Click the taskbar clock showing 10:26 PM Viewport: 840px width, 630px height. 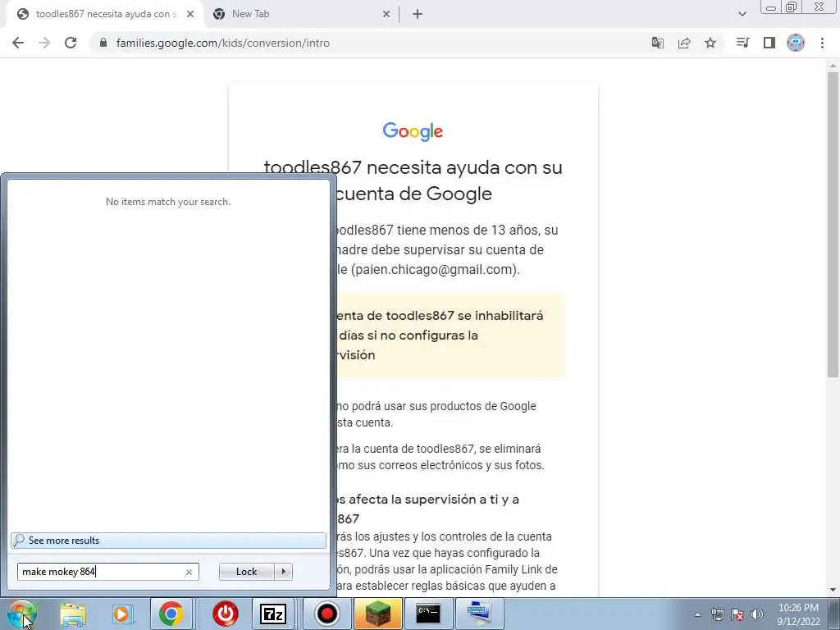[798, 614]
